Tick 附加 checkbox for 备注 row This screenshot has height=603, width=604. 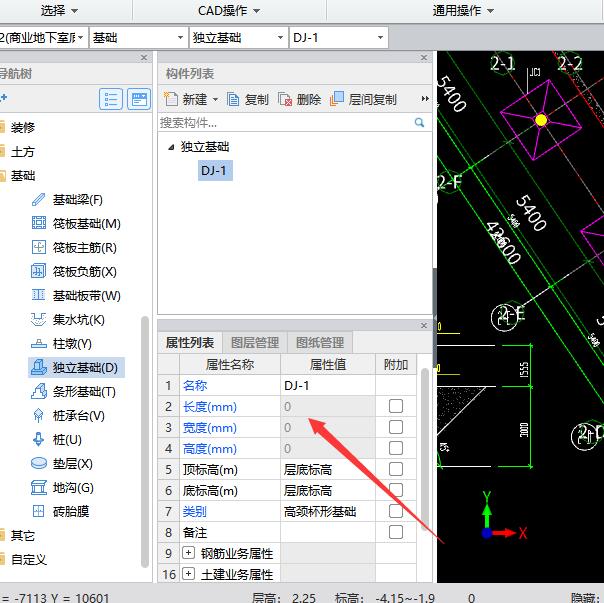pyautogui.click(x=396, y=532)
